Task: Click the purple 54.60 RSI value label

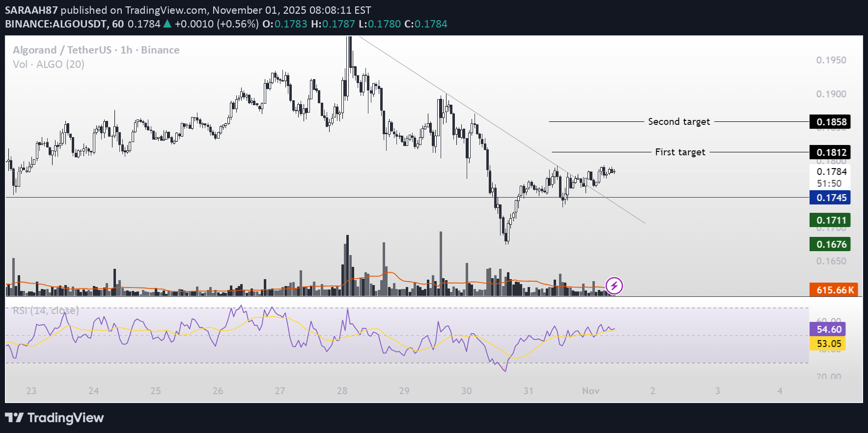Action: (829, 329)
